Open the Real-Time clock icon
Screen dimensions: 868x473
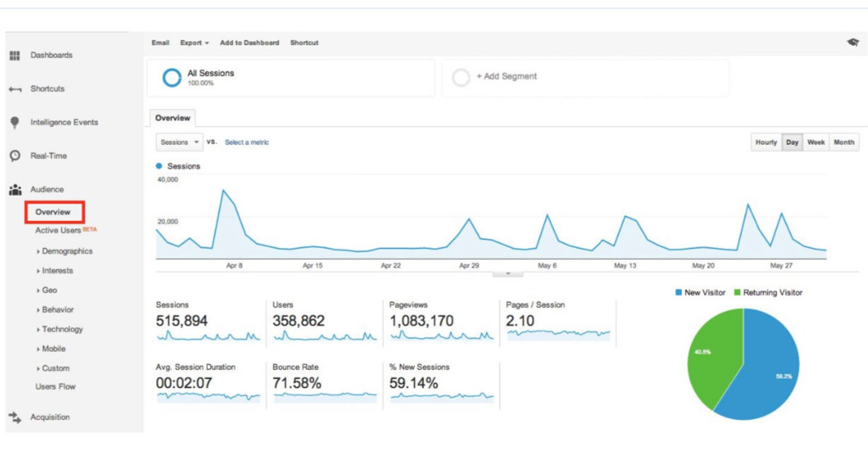[x=15, y=156]
